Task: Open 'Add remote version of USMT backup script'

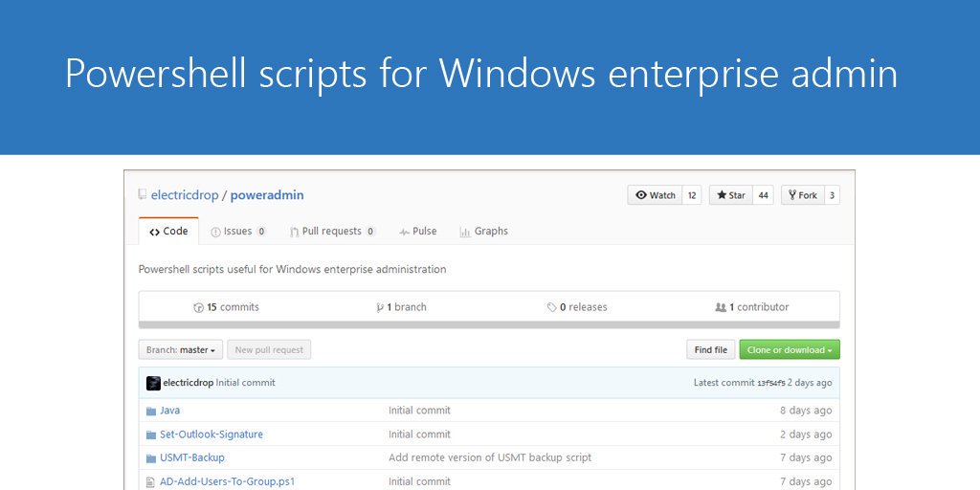Action: [x=490, y=458]
